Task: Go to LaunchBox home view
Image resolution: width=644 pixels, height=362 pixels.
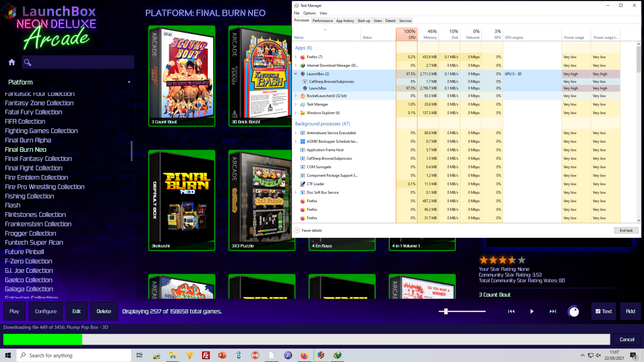Action: click(12, 62)
